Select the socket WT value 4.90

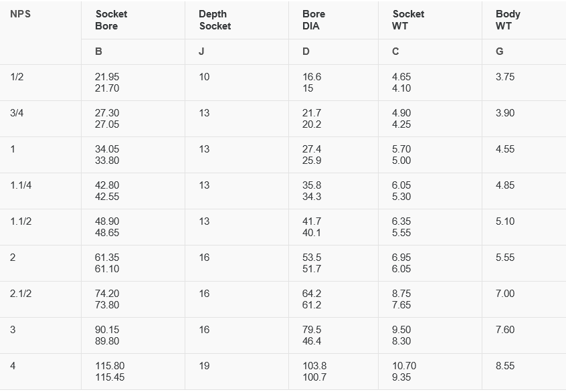point(401,113)
